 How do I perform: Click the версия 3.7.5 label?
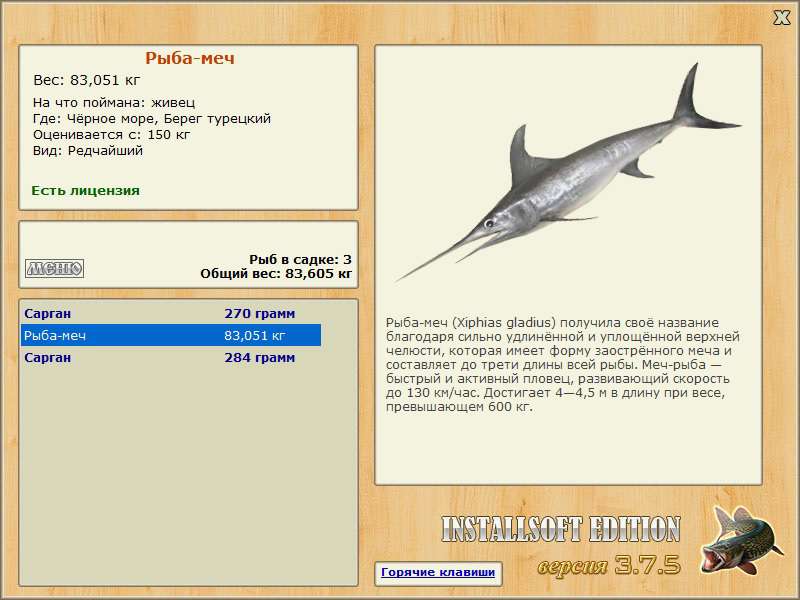tap(609, 565)
